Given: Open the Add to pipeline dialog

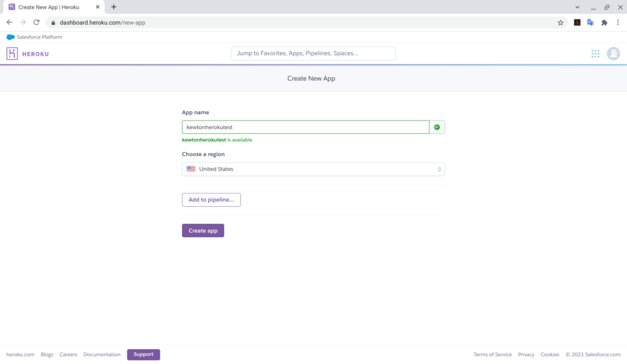Looking at the screenshot, I should pyautogui.click(x=211, y=199).
